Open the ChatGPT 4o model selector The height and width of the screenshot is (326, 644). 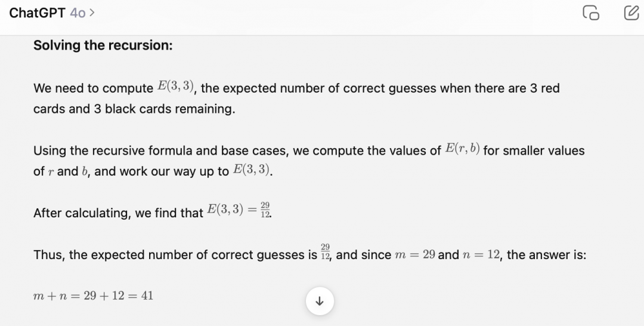click(x=52, y=13)
